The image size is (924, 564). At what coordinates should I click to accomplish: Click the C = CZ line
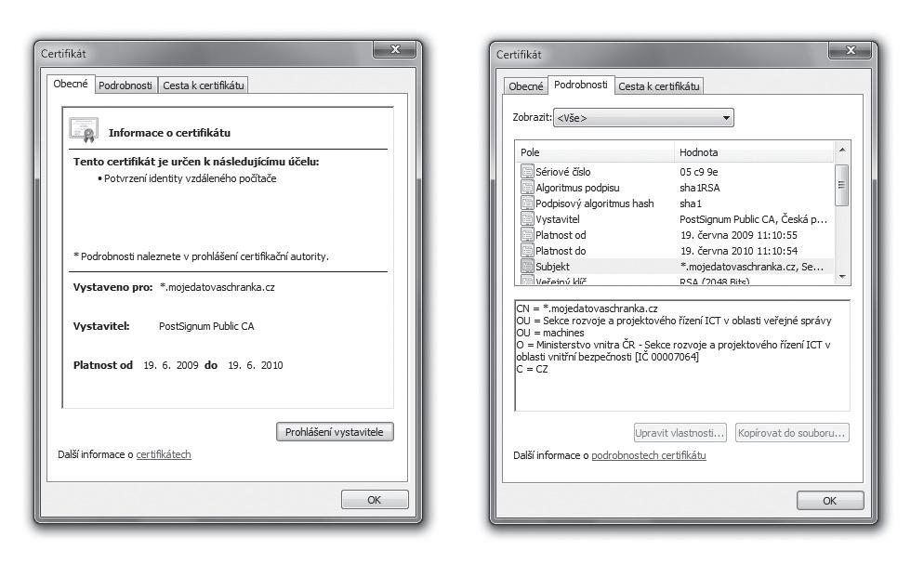pos(532,369)
